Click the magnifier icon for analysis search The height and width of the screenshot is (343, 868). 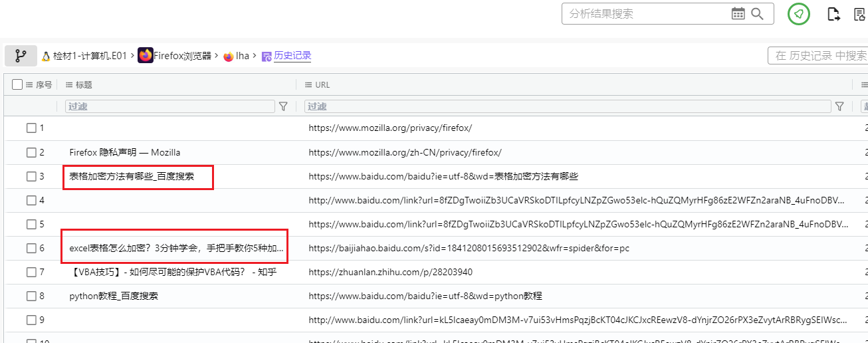(x=757, y=14)
